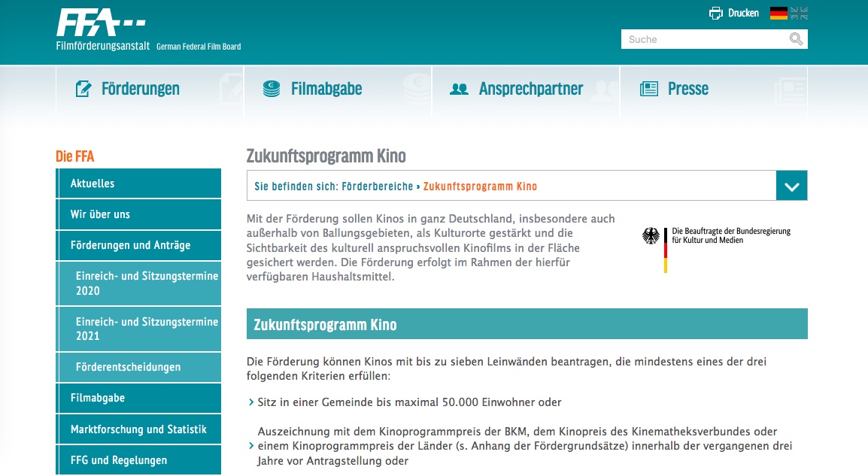Click the Förderungen pencil icon
868x476 pixels.
[83, 89]
